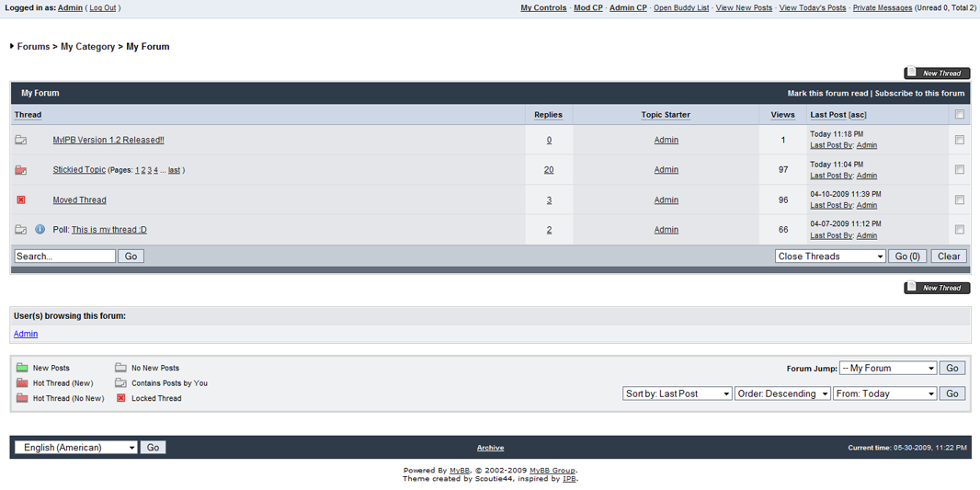Click Go next to the language selector
Screen dimensions: 980x490
[154, 448]
